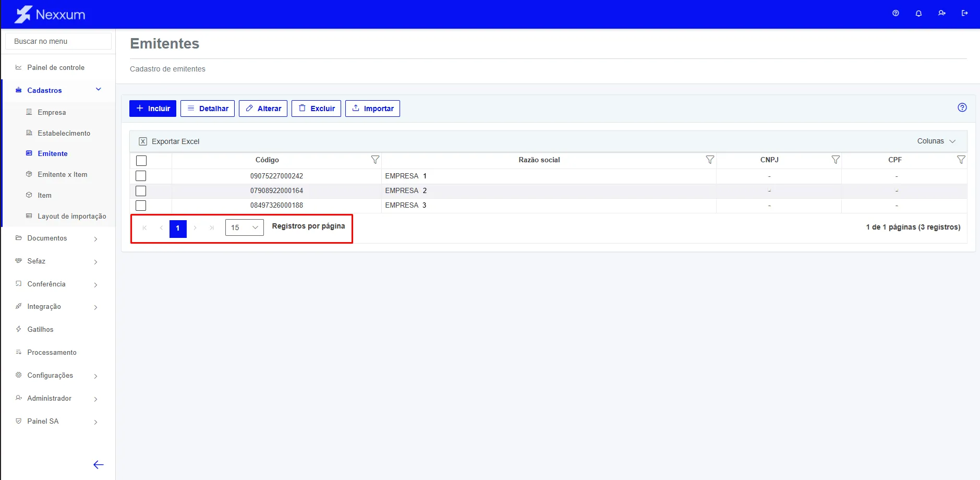This screenshot has width=980, height=480.
Task: Collapse sidebar with the left arrow
Action: tap(98, 464)
